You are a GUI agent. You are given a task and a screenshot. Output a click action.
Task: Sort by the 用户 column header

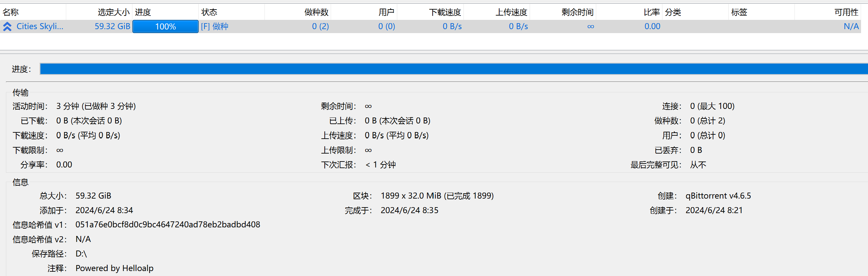coord(364,13)
